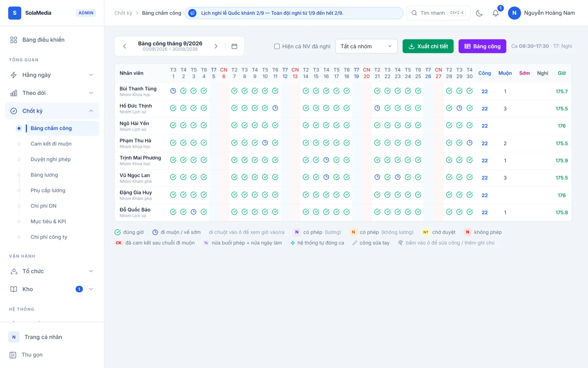Image resolution: width=588 pixels, height=368 pixels.
Task: Open 'Tất cả nhóm' dropdown
Action: click(x=366, y=46)
